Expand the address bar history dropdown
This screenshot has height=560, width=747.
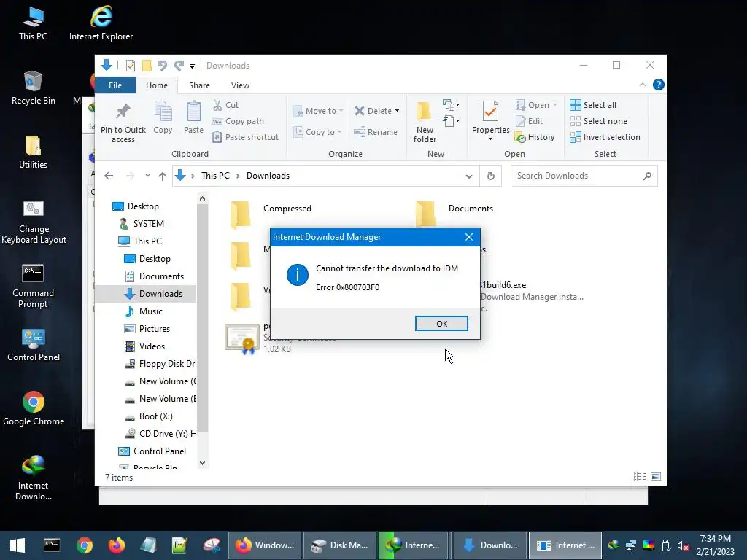pos(469,176)
